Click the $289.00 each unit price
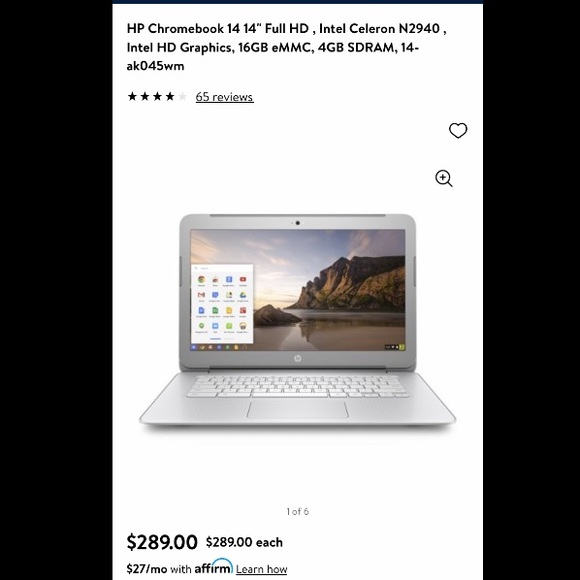580x580 pixels. (x=244, y=542)
